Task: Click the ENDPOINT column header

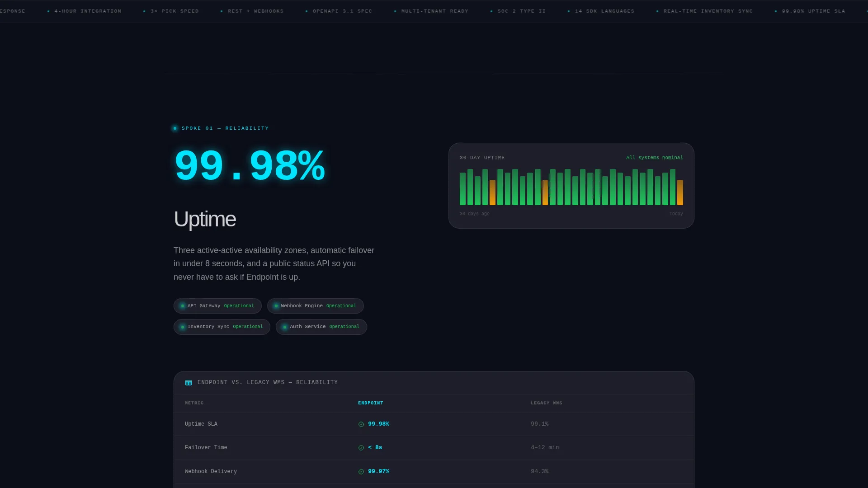Action: click(x=371, y=403)
